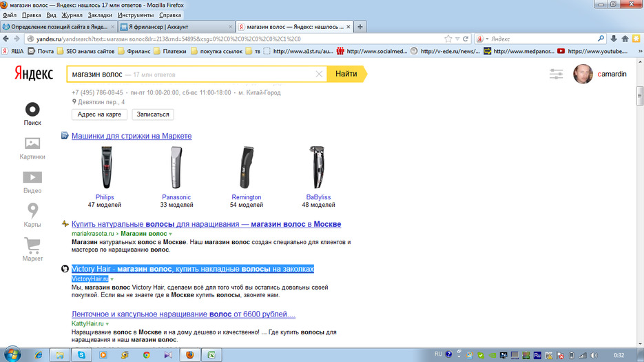Open Ленточное и капсульное наращивание result
The width and height of the screenshot is (644, 362).
[x=183, y=314]
